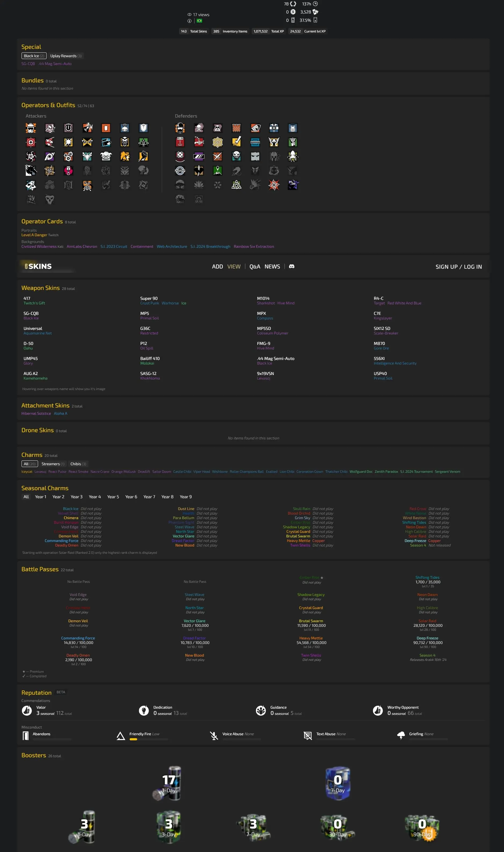Image resolution: width=504 pixels, height=852 pixels.
Task: Open the NEWS page in navigation
Action: [272, 267]
